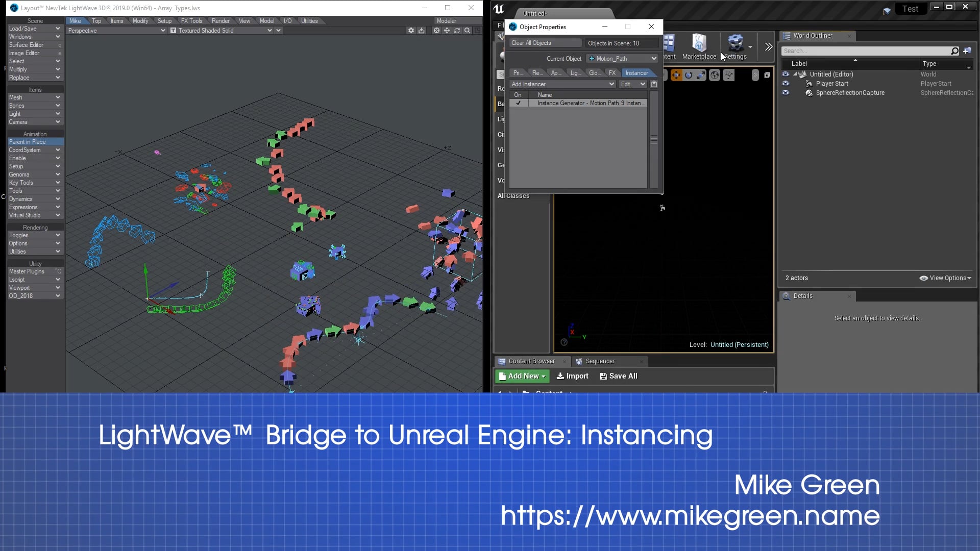Click the Image Editor button

35,53
